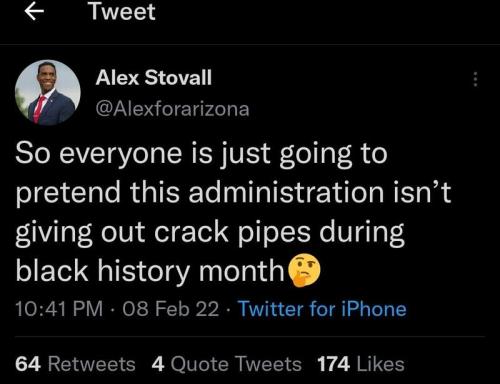The height and width of the screenshot is (384, 500).
Task: Click the bold number 64
Action: tap(28, 364)
